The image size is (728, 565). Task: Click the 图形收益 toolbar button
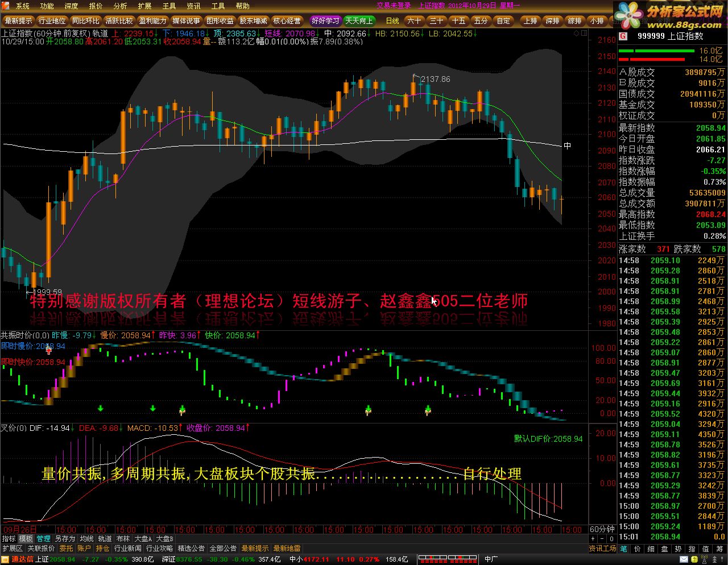[220, 21]
